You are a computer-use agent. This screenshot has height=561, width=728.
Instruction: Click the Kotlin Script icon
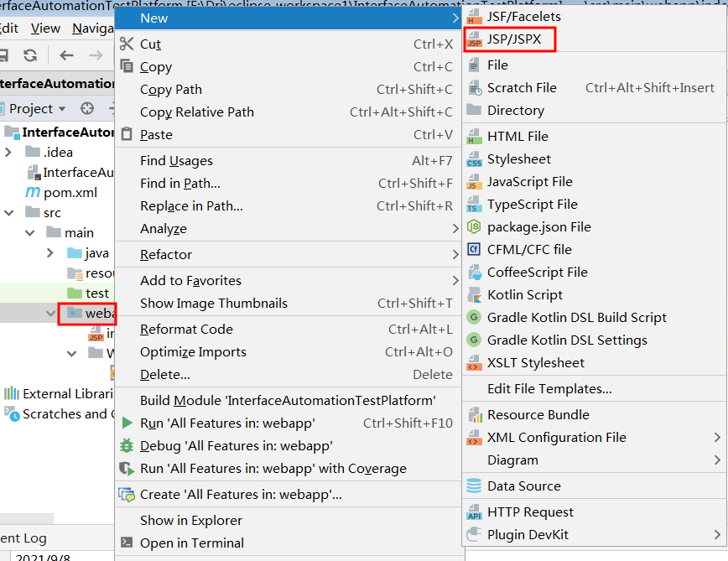point(474,294)
